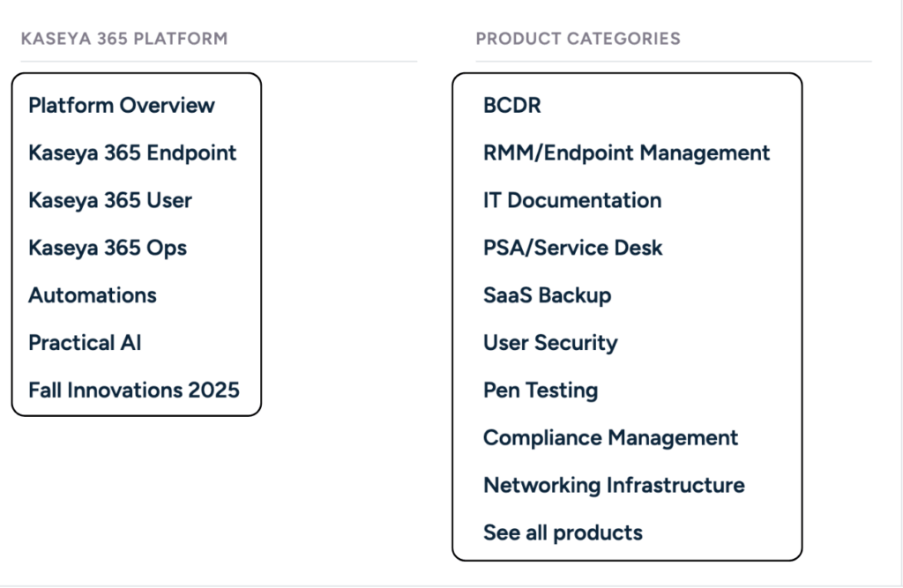Go to Kaseya 365 Endpoint page

point(132,153)
